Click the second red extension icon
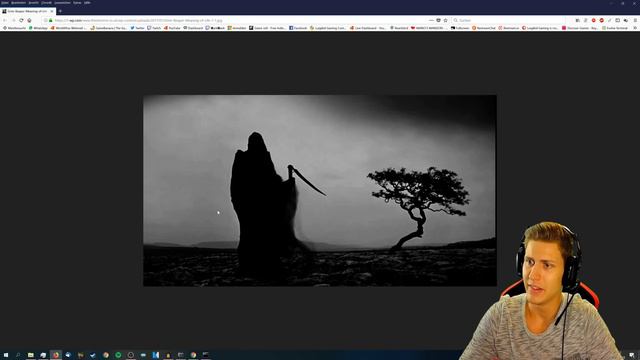 point(602,20)
